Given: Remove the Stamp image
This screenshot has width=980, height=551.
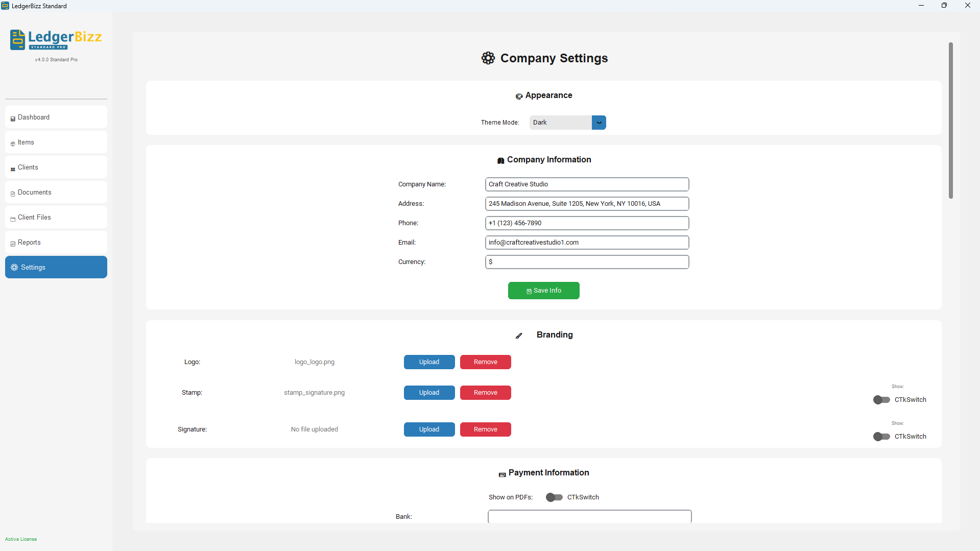Looking at the screenshot, I should click(x=485, y=393).
